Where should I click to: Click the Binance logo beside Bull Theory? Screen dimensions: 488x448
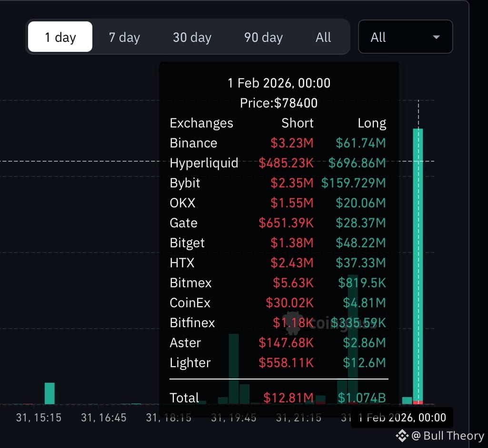402,435
